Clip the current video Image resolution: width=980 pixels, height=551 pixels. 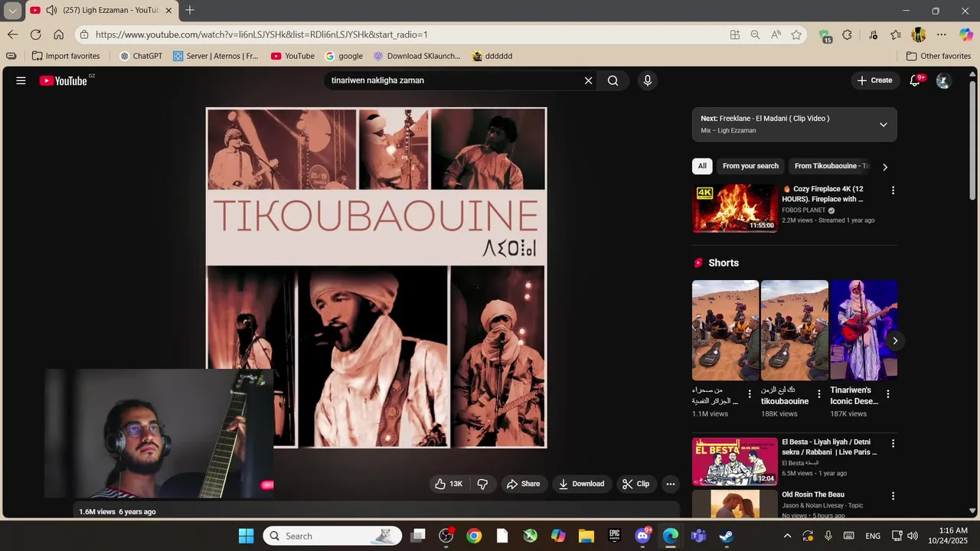(x=636, y=484)
